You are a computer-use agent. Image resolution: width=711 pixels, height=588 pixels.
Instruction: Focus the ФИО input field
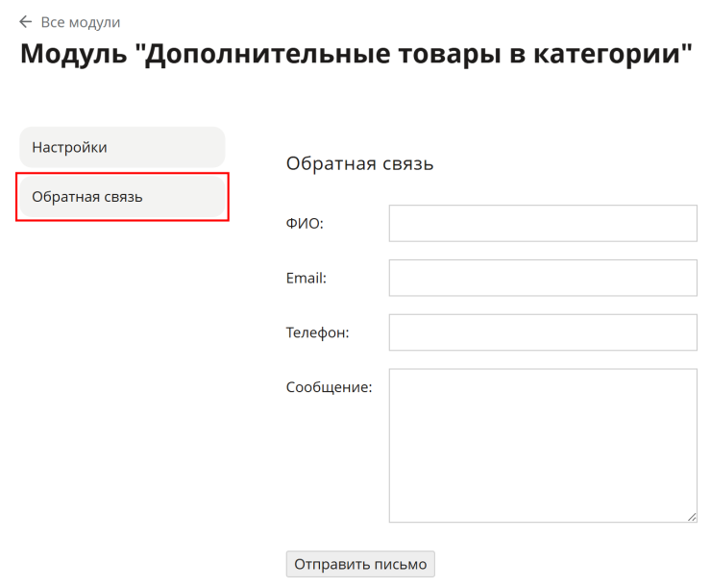pos(543,224)
